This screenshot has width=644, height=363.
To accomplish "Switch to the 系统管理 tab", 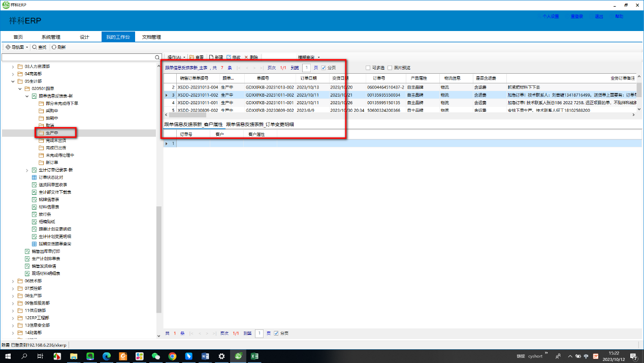I will point(51,37).
